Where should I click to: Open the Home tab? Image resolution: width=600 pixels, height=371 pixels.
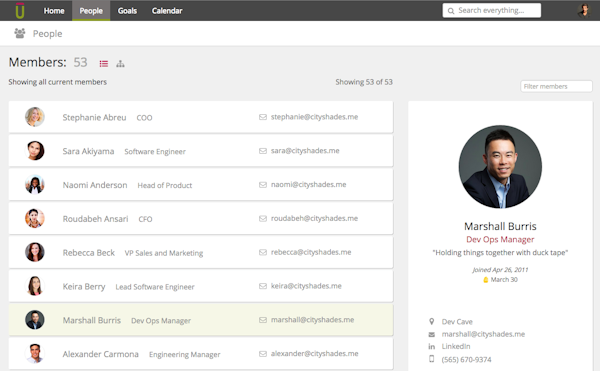coord(54,11)
